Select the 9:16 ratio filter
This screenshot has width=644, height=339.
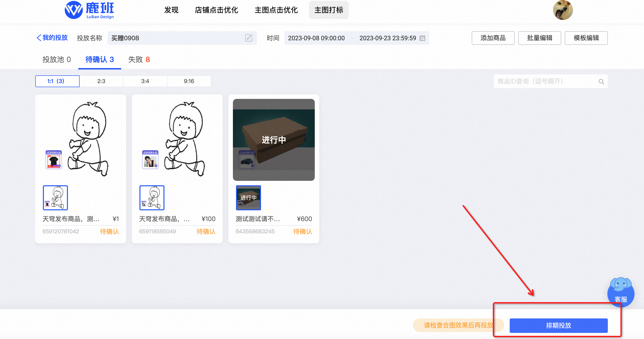pyautogui.click(x=189, y=81)
